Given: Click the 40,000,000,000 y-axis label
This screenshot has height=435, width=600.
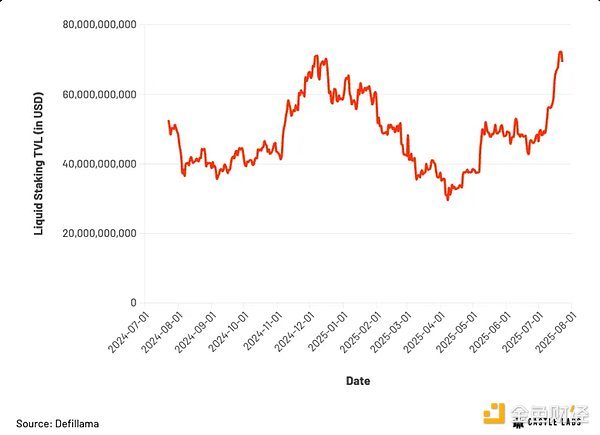Looking at the screenshot, I should tap(98, 163).
